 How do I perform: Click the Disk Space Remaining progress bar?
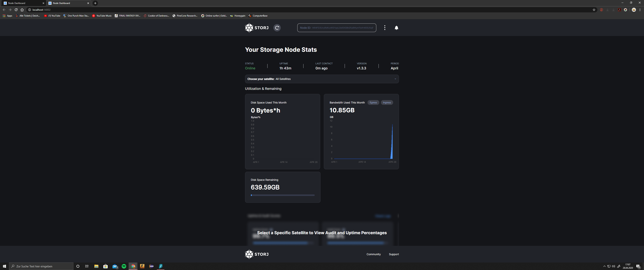click(x=282, y=195)
